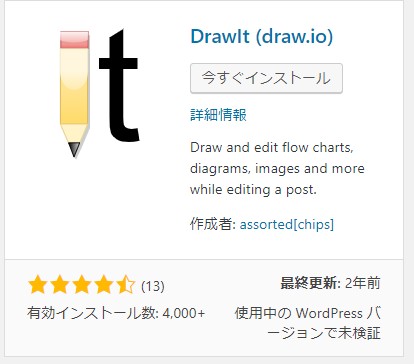Click the flow charts plugin description text
The image size is (414, 364).
coord(277,168)
